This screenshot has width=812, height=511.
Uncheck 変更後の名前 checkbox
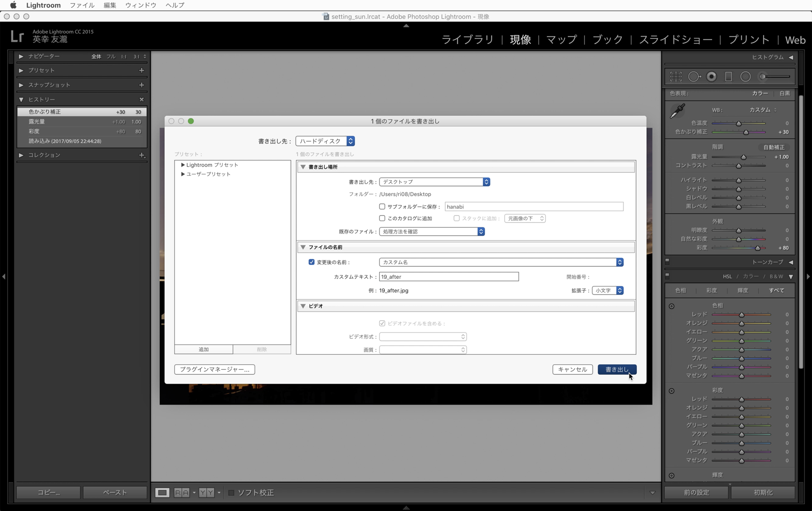tap(311, 262)
